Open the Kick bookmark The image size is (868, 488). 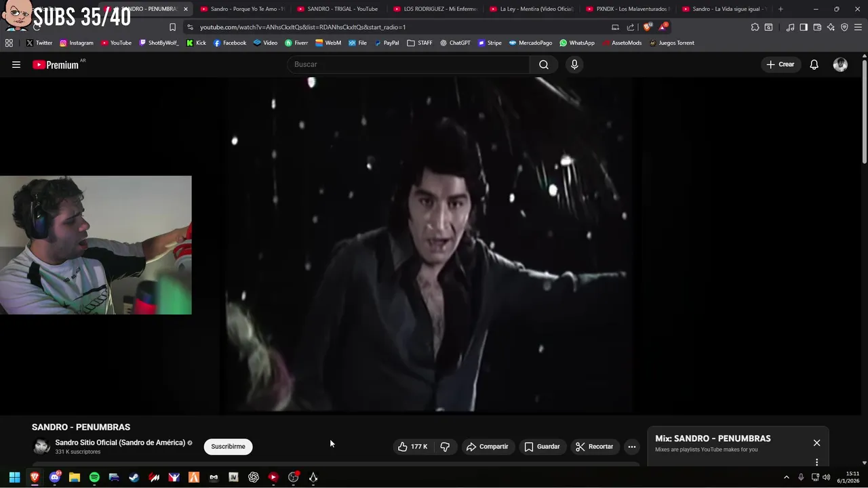coord(196,43)
